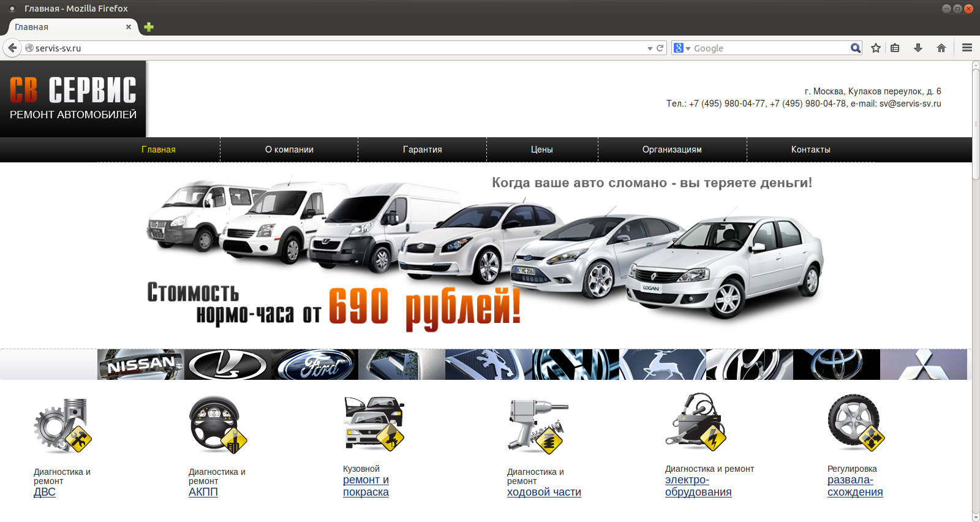Open the Гарантия menu item
The height and width of the screenshot is (522, 980).
pyautogui.click(x=422, y=149)
